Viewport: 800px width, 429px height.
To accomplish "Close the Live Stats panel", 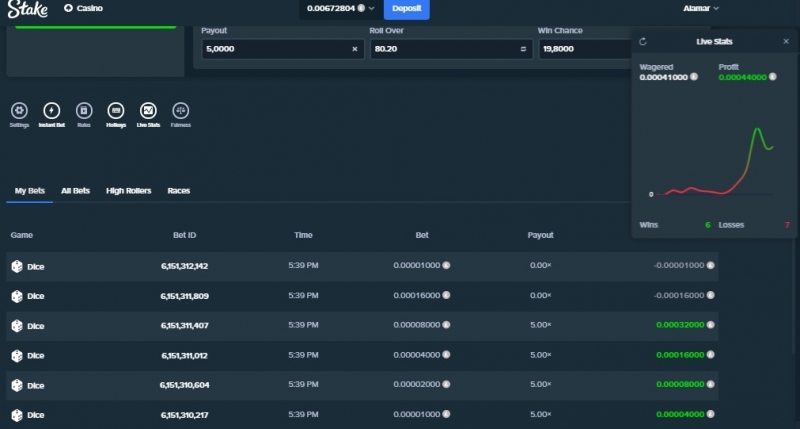I will (786, 41).
